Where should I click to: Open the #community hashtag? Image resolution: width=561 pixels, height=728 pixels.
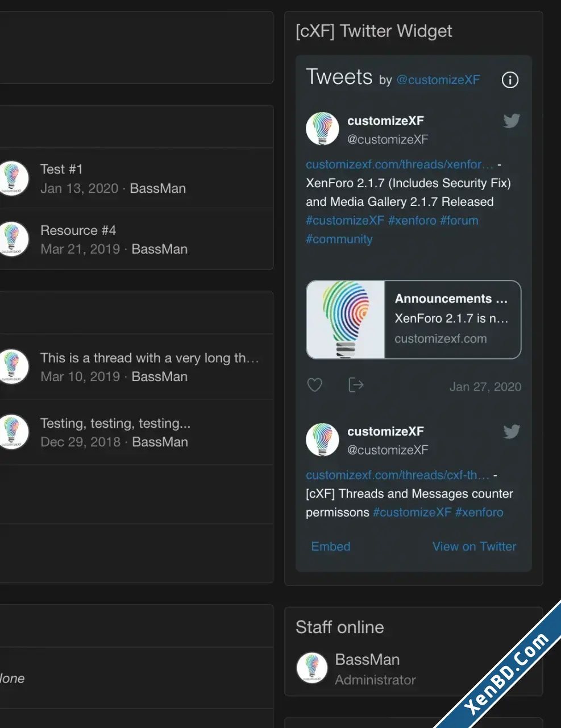point(339,239)
